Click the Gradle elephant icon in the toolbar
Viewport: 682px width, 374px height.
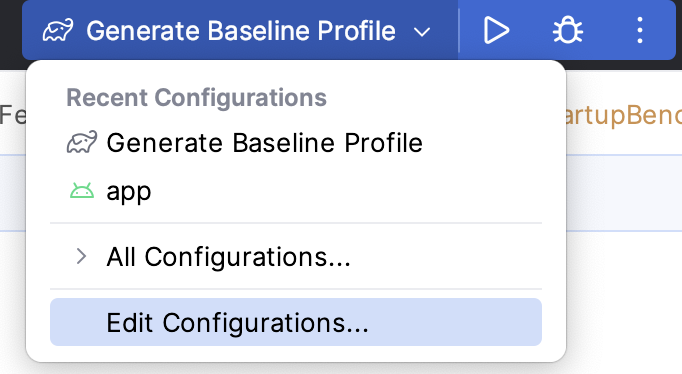pos(58,30)
